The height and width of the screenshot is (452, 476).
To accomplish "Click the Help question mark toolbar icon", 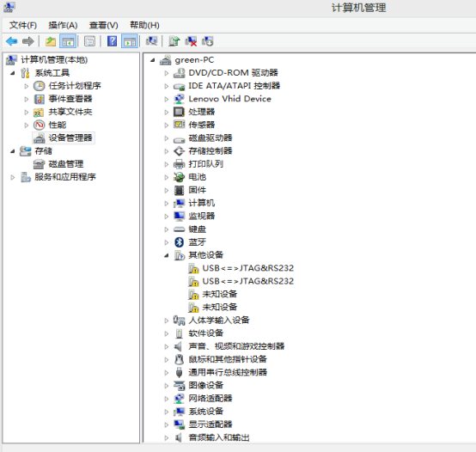I will 112,41.
